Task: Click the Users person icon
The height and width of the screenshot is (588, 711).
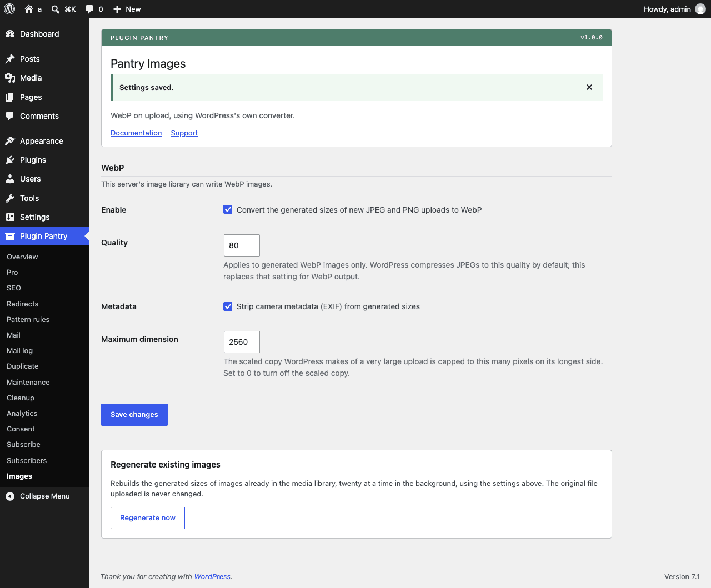Action: pyautogui.click(x=10, y=179)
